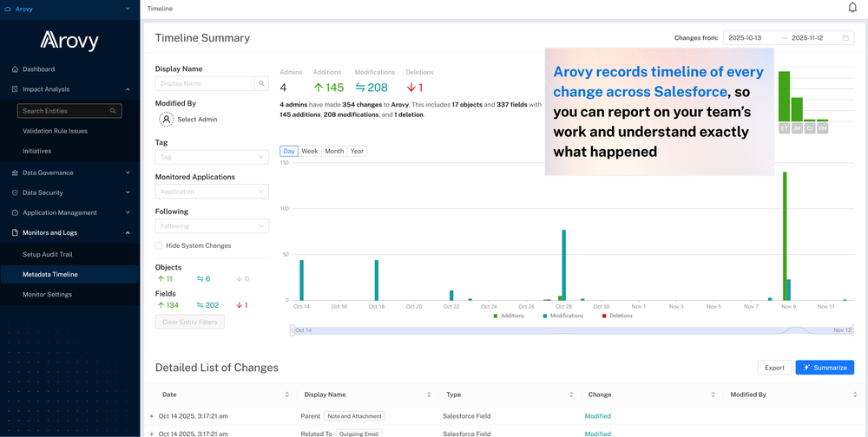Sort by Modified By column arrows
868x437 pixels.
[855, 395]
